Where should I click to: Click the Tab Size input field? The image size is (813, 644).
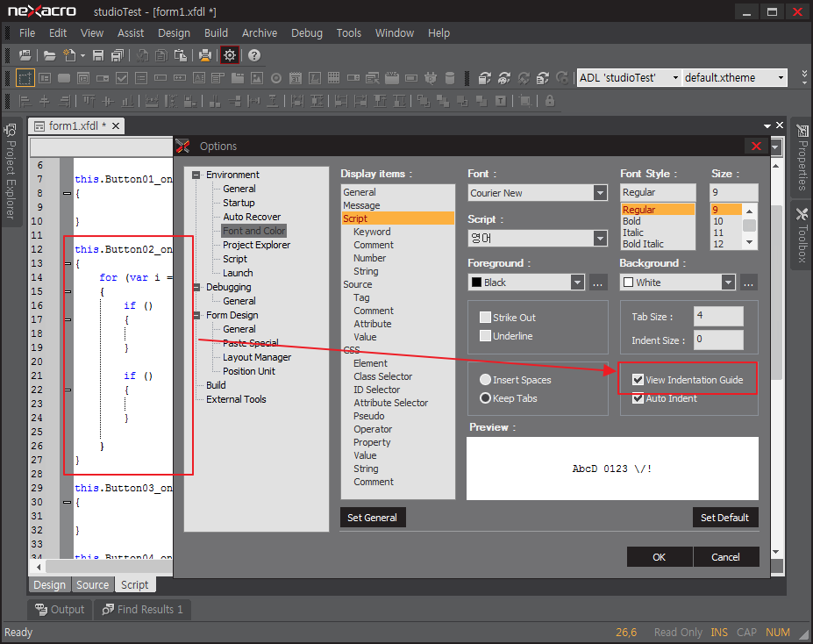[717, 316]
